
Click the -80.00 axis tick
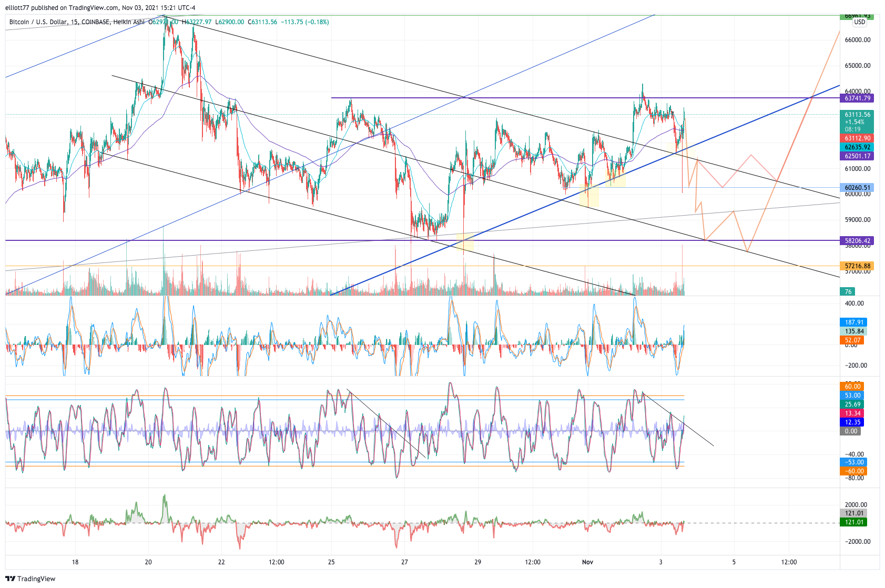click(x=854, y=478)
